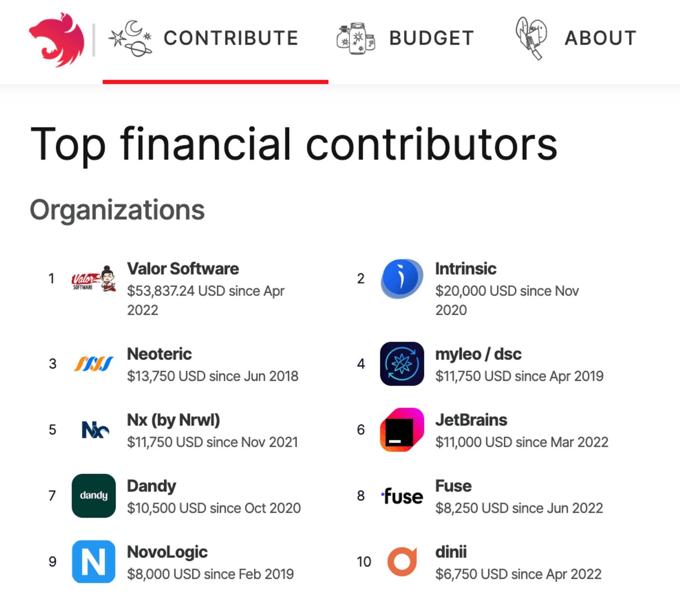Open the dinii contributor name link
The width and height of the screenshot is (680, 616).
pos(451,552)
